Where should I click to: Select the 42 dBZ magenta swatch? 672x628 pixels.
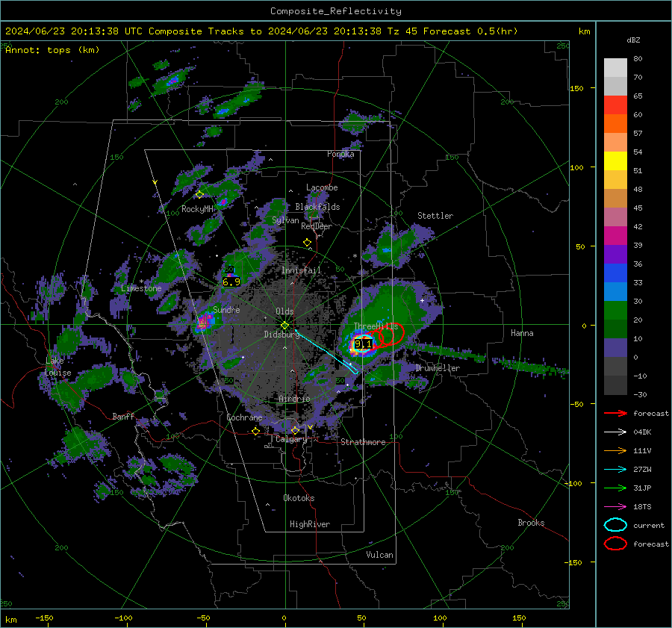click(615, 235)
